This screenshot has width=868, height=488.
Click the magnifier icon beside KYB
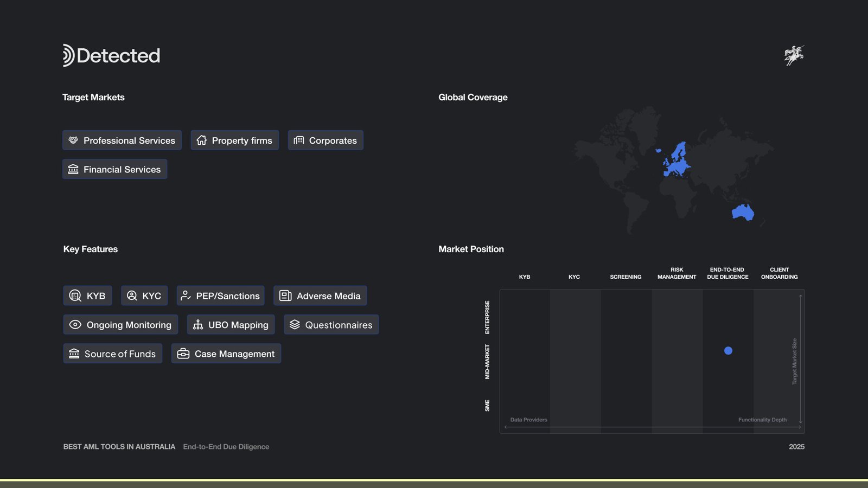coord(75,296)
